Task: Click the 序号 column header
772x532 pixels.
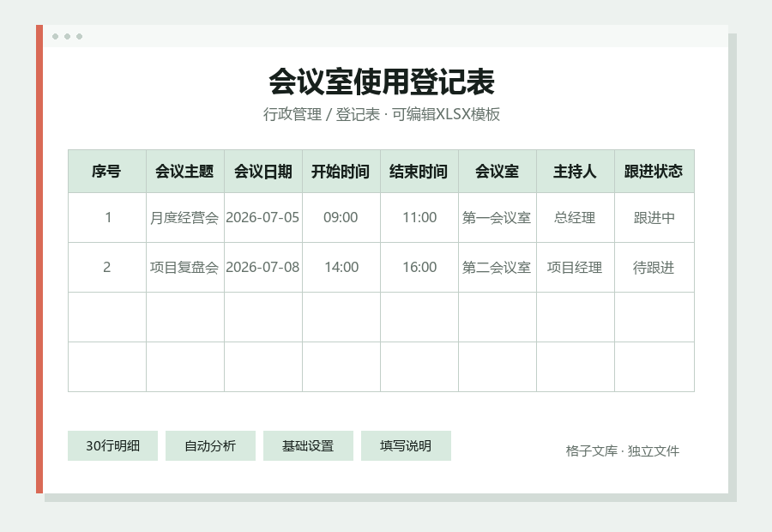Action: point(107,172)
